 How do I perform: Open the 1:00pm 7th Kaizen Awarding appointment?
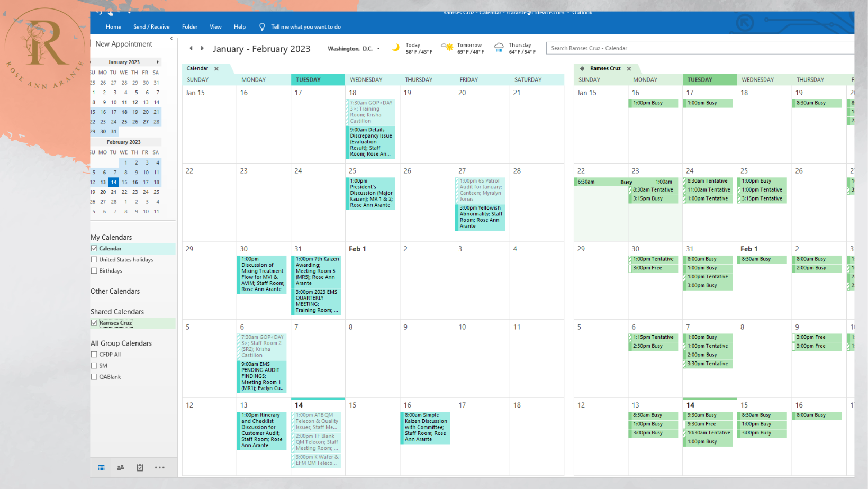click(316, 271)
